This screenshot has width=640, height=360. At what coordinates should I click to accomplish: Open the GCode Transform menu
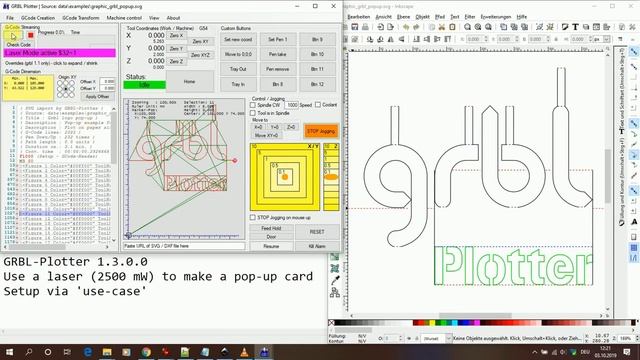tap(80, 18)
